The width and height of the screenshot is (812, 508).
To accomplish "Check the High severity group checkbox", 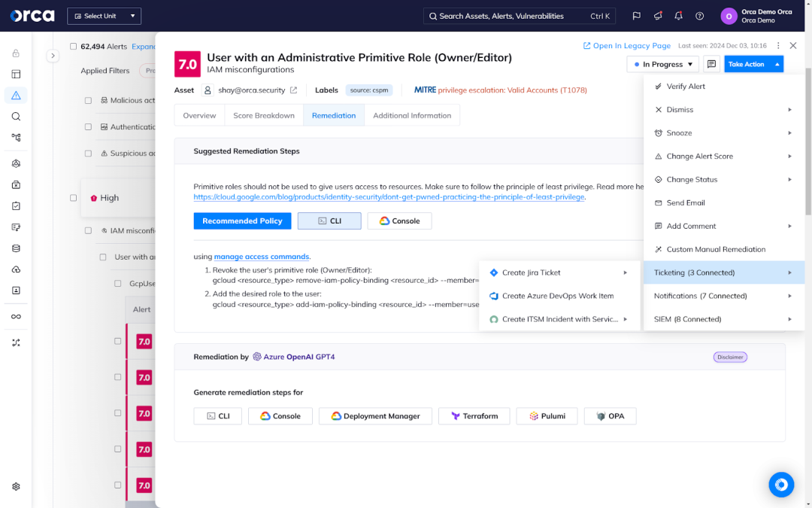I will click(x=73, y=198).
